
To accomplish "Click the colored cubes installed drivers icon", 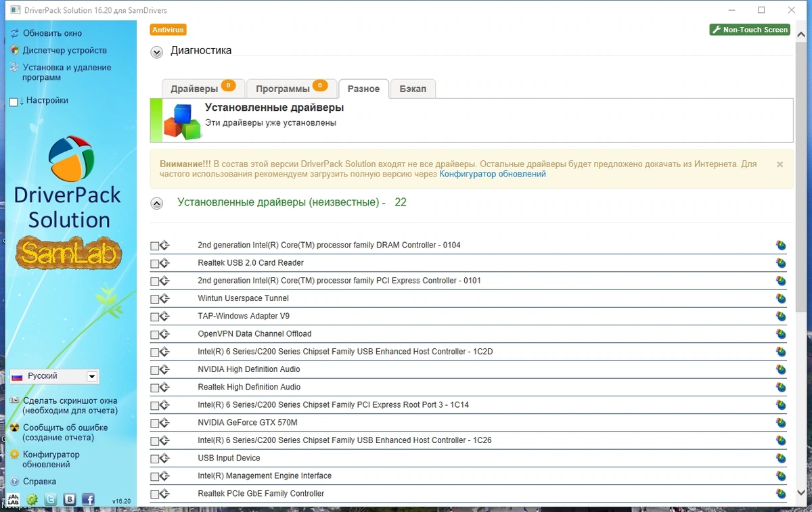I will click(183, 121).
